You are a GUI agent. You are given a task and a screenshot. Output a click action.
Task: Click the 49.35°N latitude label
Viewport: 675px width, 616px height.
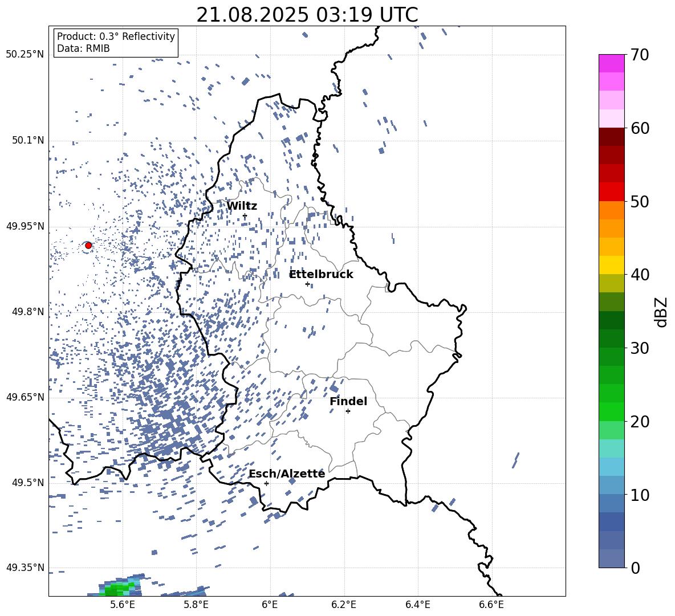click(x=25, y=568)
